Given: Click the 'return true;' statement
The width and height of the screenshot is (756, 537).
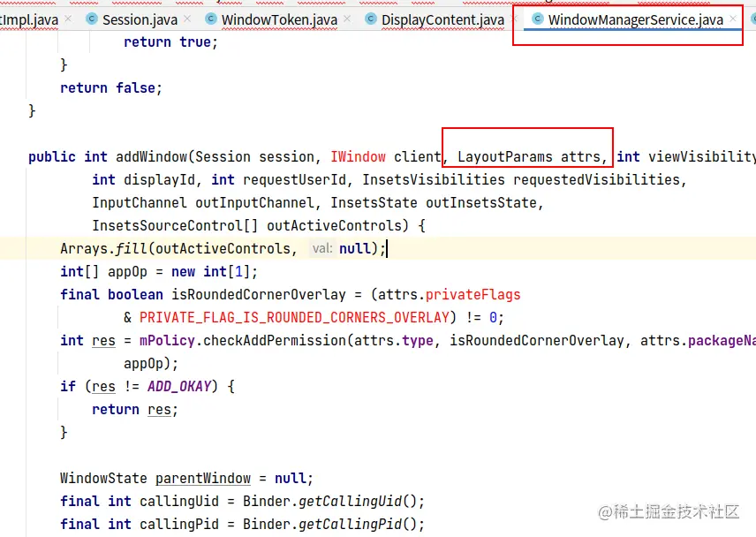Looking at the screenshot, I should (170, 42).
